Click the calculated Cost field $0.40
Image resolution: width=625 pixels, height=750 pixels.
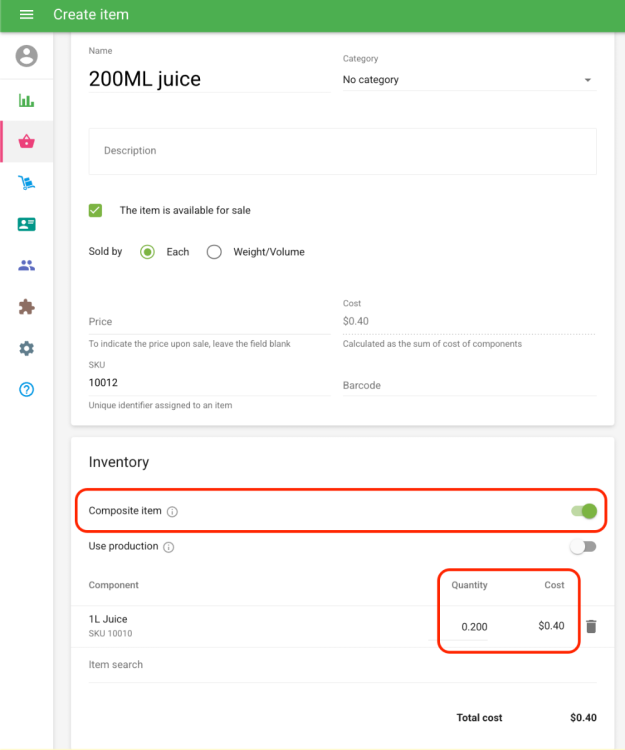tap(469, 321)
